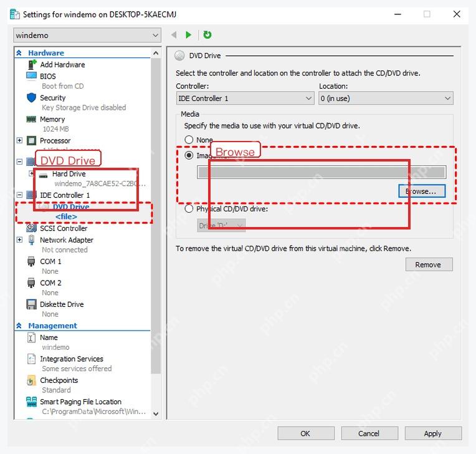476x454 pixels.
Task: Open the Security settings item
Action: tap(53, 97)
